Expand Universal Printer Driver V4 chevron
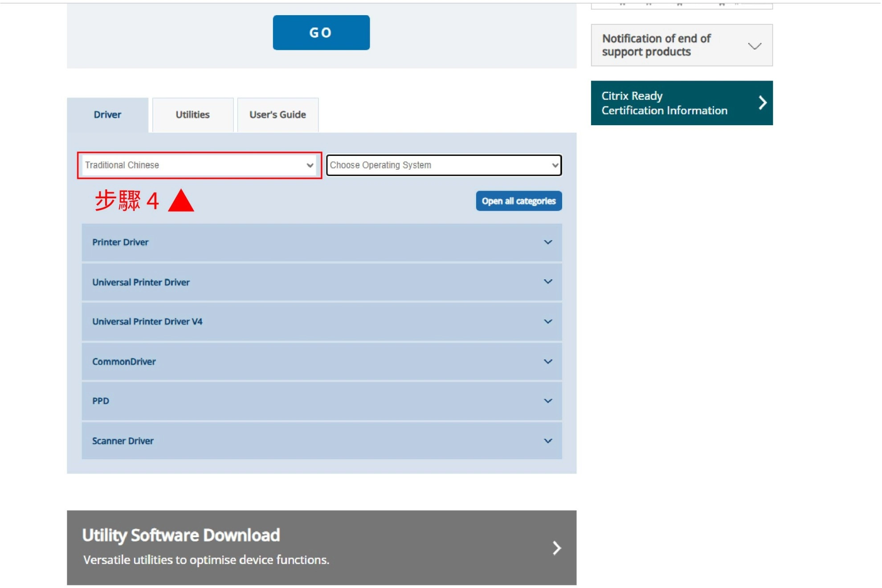Screen dimensions: 882x588 (x=548, y=322)
